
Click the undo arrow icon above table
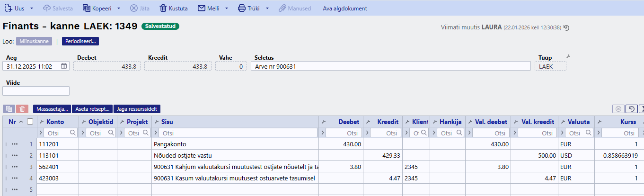point(631,109)
